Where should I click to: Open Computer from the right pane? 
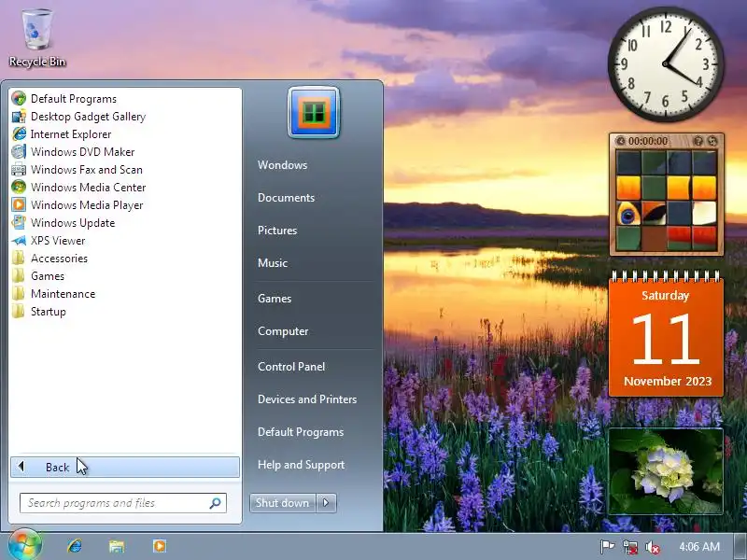[x=283, y=331]
